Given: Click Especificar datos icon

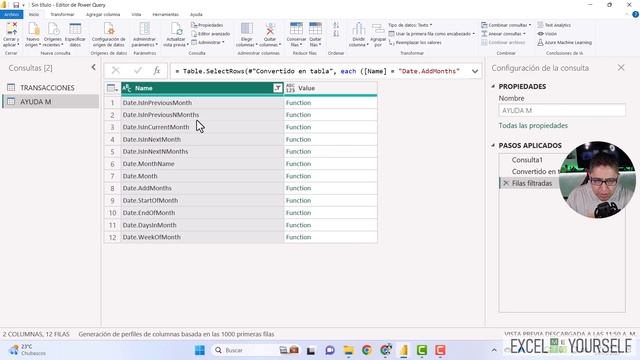Looking at the screenshot, I should [x=75, y=29].
